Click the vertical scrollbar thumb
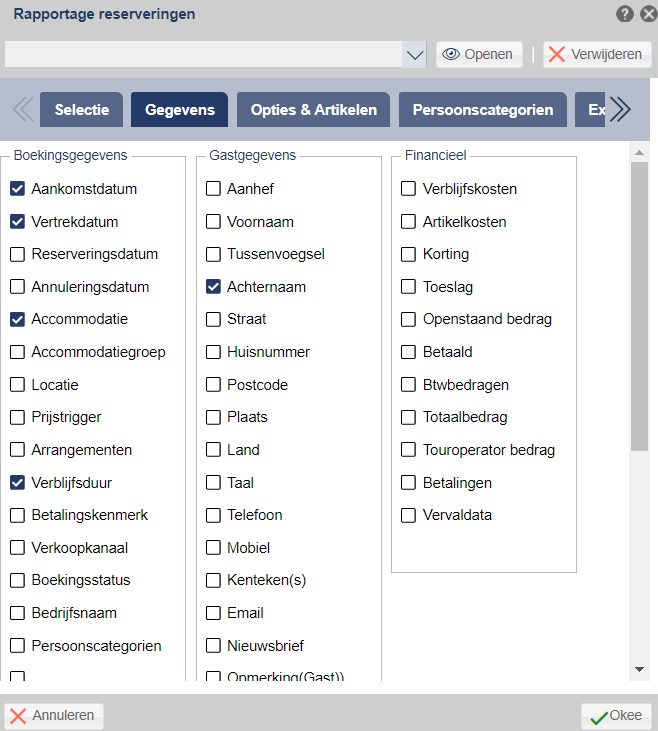 pos(639,306)
